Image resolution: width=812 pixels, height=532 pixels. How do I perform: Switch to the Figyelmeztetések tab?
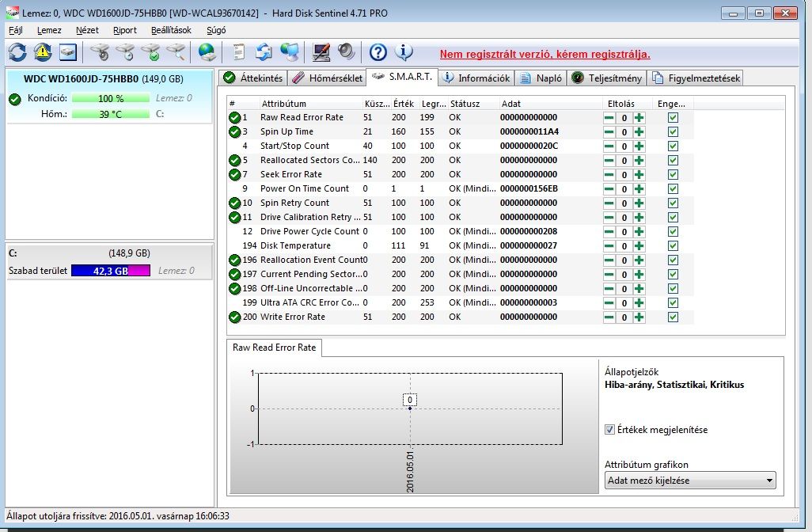point(696,78)
